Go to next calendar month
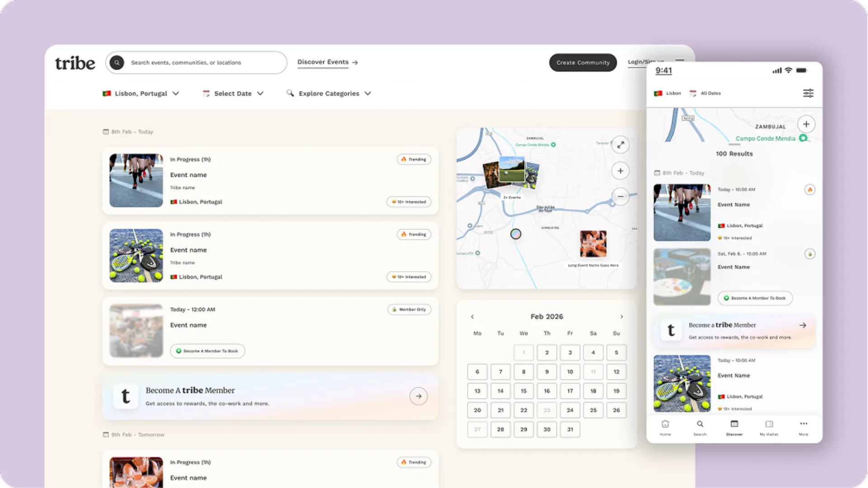 [x=622, y=317]
